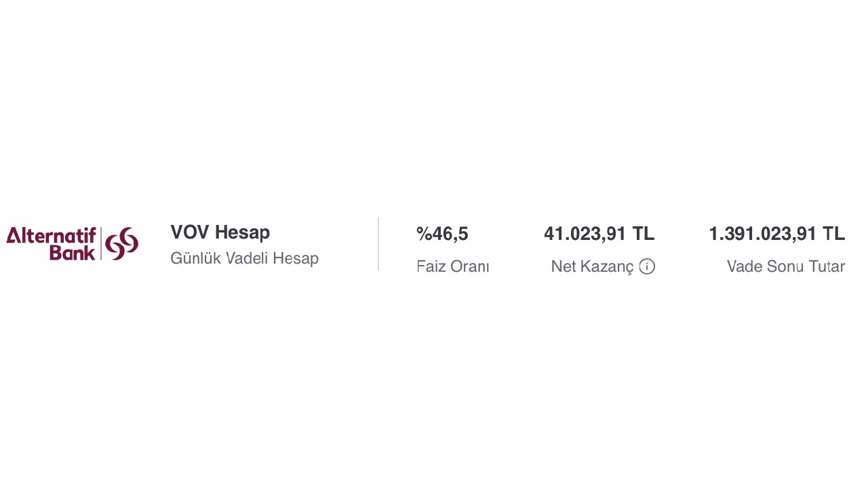Click the Günlük Vadeli Hesap subtitle
The image size is (868, 488).
[x=244, y=258]
